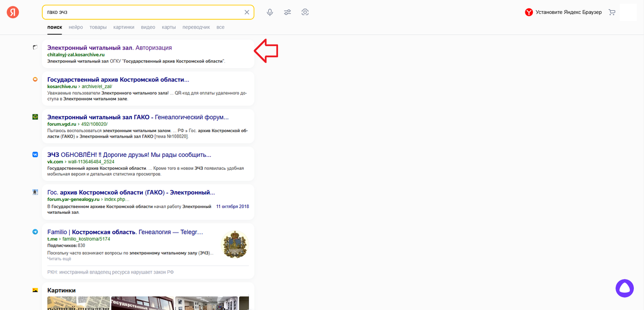This screenshot has height=310, width=644.
Task: Start voice search with the microphone icon
Action: tap(270, 12)
